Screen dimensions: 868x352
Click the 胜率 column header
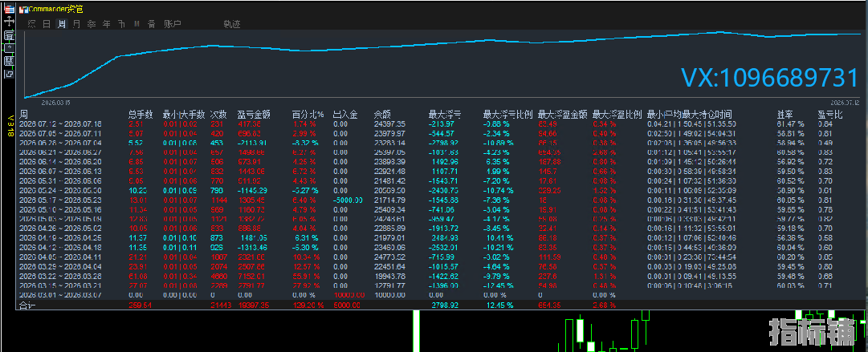tap(784, 115)
